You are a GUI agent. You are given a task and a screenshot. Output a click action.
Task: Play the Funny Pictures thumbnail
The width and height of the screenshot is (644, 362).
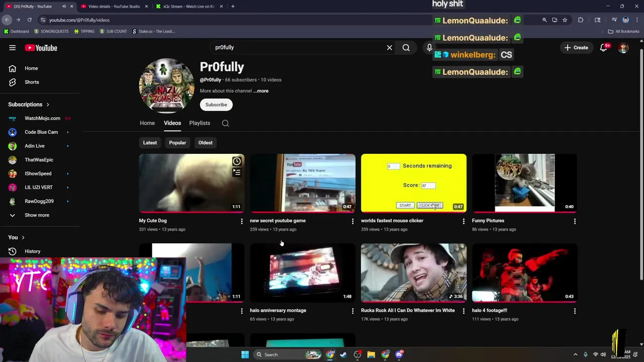coord(525,183)
